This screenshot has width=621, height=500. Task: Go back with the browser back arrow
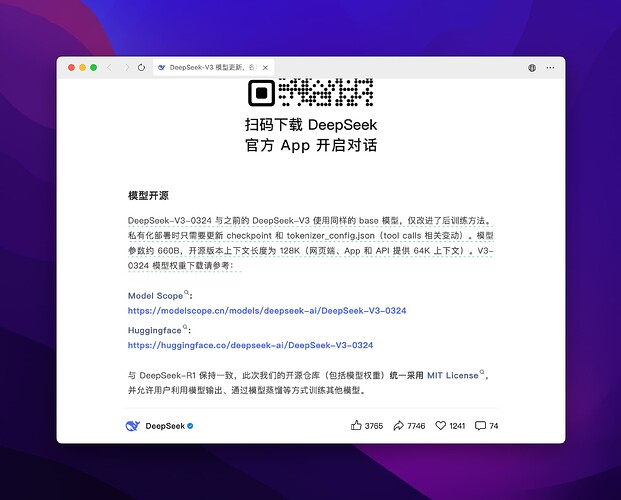coord(109,67)
